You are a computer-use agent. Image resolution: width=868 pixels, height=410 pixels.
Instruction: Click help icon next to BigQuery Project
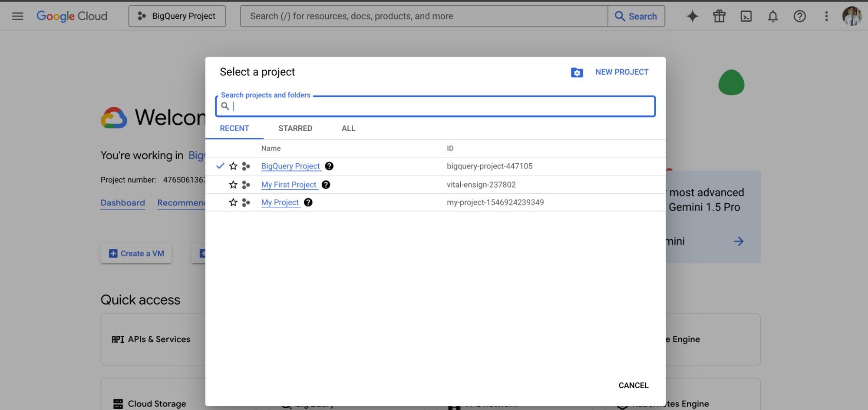click(329, 166)
